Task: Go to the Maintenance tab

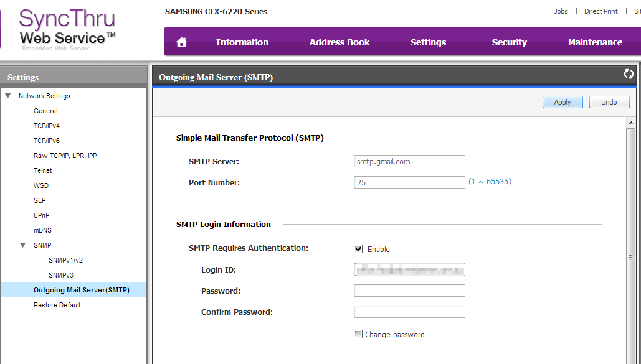Action: click(595, 42)
